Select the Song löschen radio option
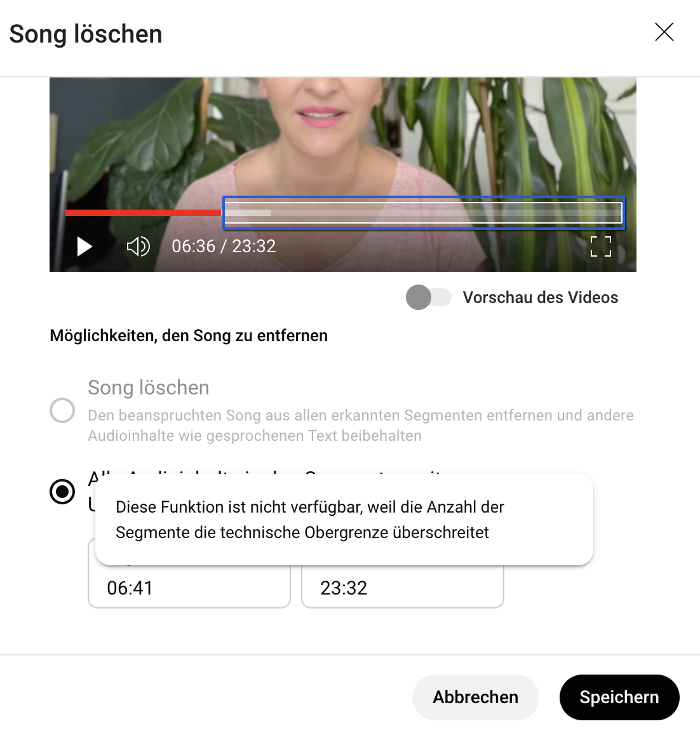The height and width of the screenshot is (733, 700). tap(62, 410)
